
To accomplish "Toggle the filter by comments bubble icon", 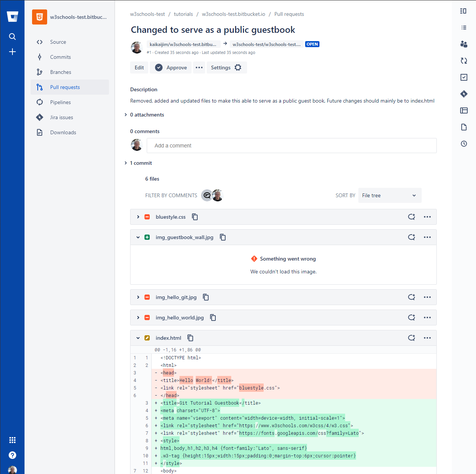I will [207, 195].
